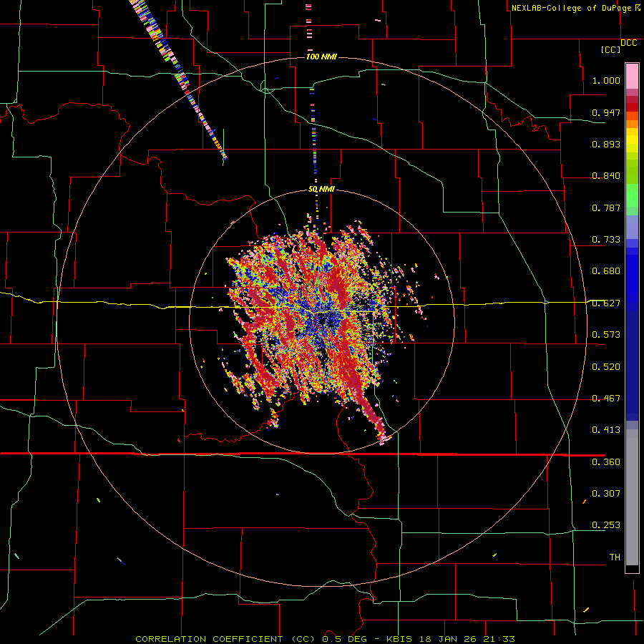Click the NEXLAB-College of DuPage label

pos(572,8)
